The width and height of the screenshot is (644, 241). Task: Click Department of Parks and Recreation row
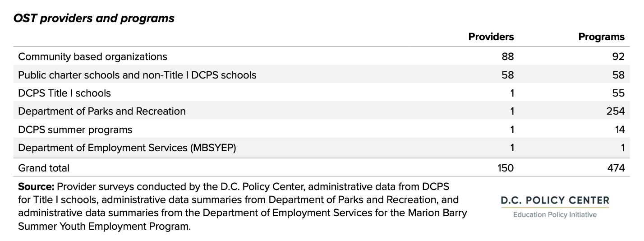point(322,111)
